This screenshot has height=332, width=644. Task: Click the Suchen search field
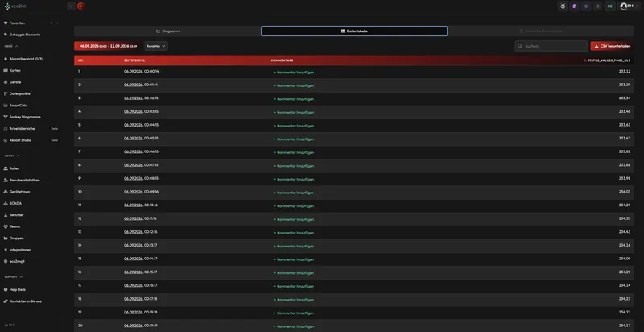(551, 46)
